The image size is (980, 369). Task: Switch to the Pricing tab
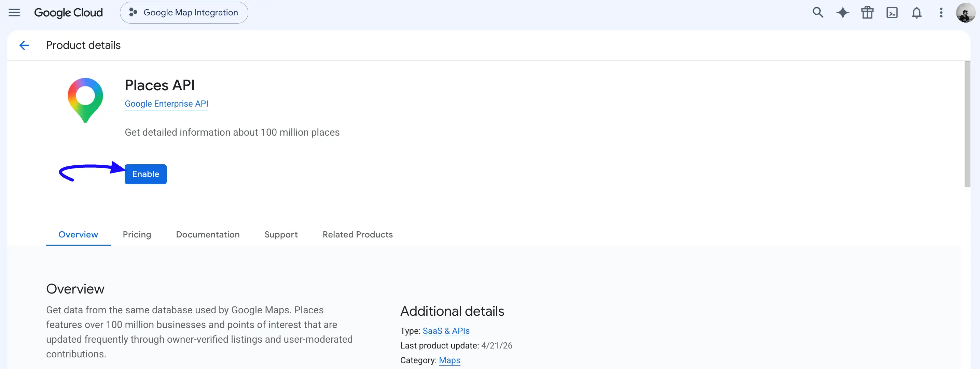[137, 234]
